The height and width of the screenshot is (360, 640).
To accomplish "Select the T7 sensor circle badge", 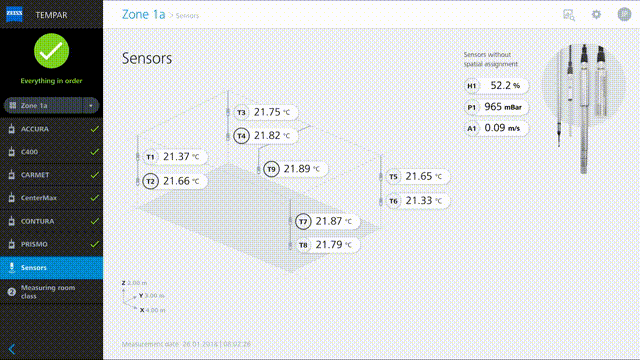I will [x=303, y=222].
